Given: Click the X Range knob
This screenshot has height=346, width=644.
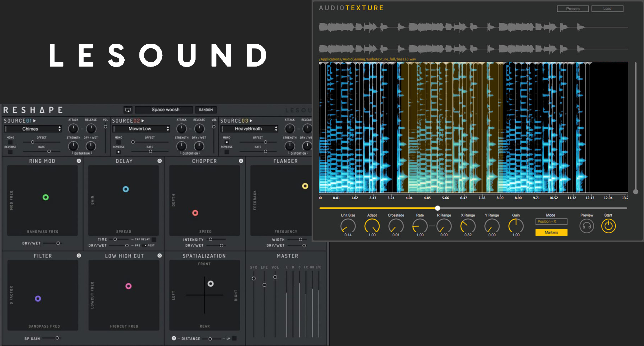Looking at the screenshot, I should [468, 226].
